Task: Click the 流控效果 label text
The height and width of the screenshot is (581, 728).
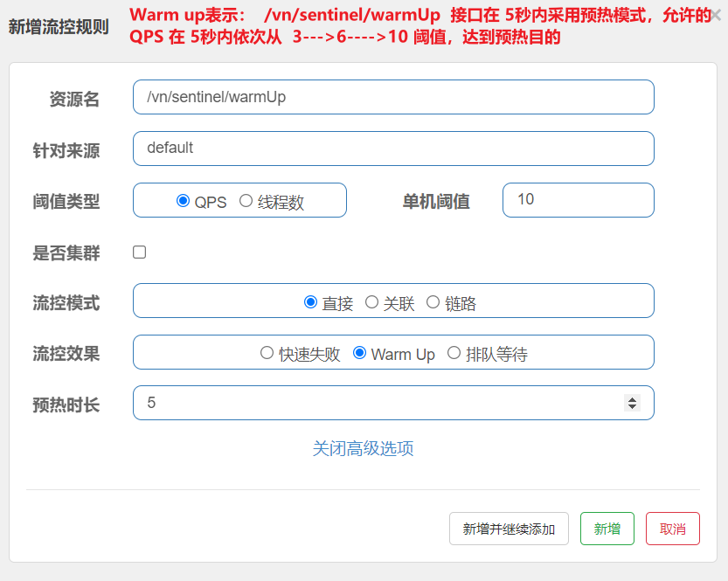Action: (x=66, y=354)
